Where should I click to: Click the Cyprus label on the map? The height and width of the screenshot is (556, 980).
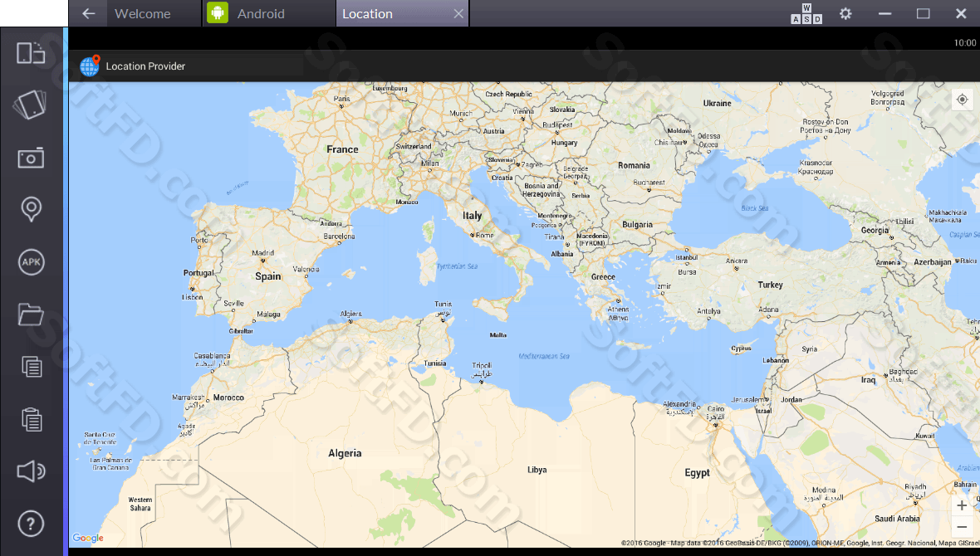tap(742, 349)
